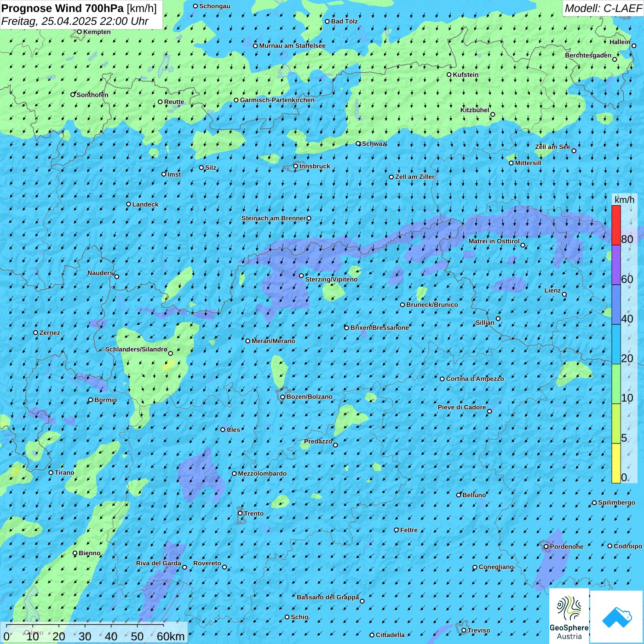Viewport: 644px width, 644px height.
Task: Click the 'Sterzing/Vipiteno' label
Action: pos(331,279)
